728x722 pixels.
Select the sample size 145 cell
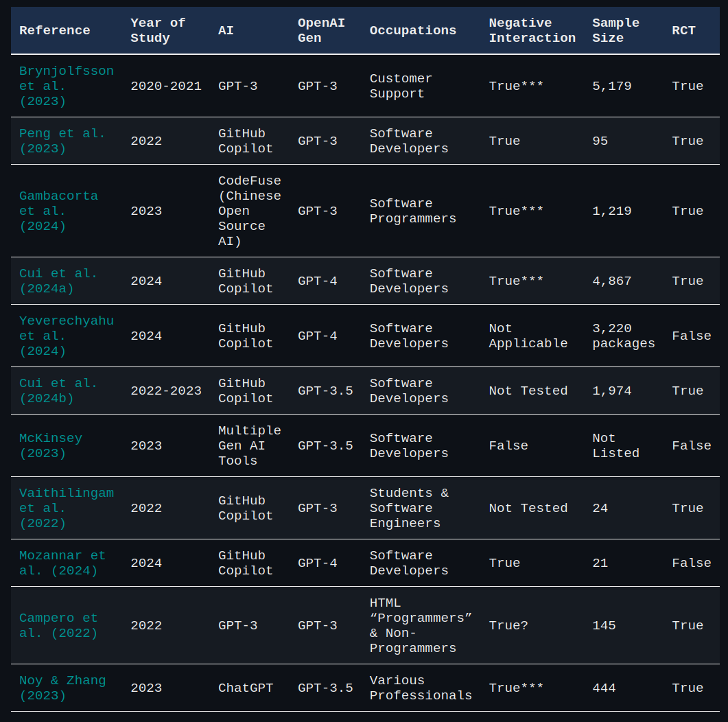[x=604, y=625]
